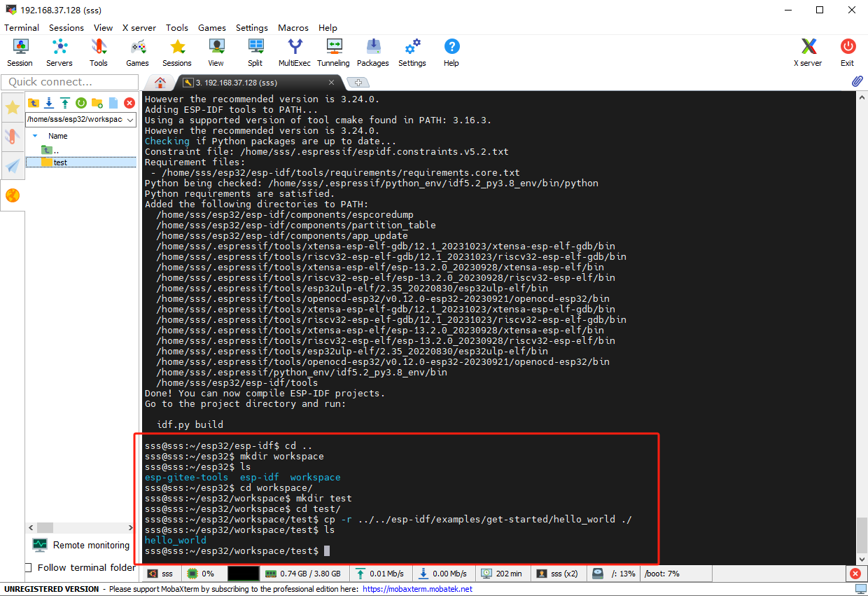Open the Sessions menu

click(66, 27)
